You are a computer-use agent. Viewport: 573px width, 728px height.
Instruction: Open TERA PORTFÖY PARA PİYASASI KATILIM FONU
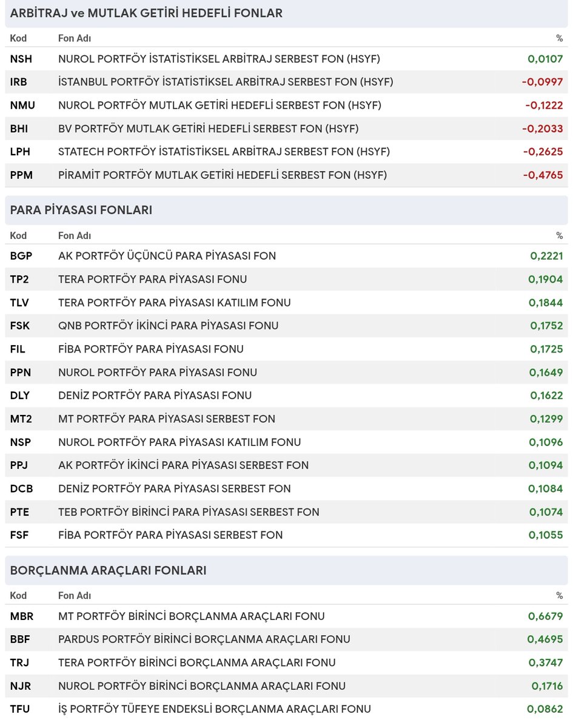(x=175, y=303)
